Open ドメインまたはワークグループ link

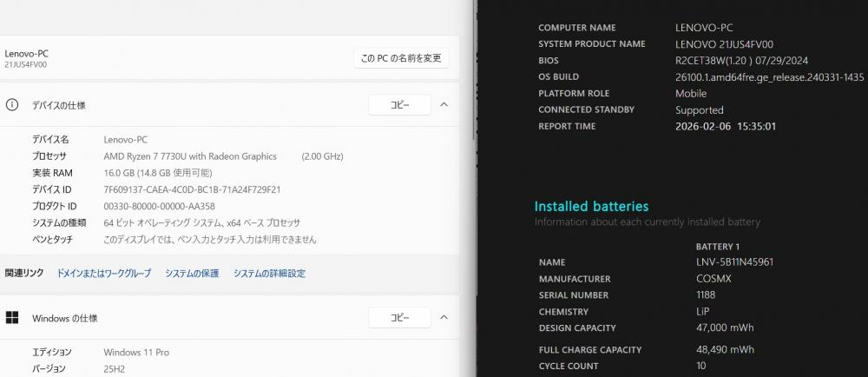(104, 273)
